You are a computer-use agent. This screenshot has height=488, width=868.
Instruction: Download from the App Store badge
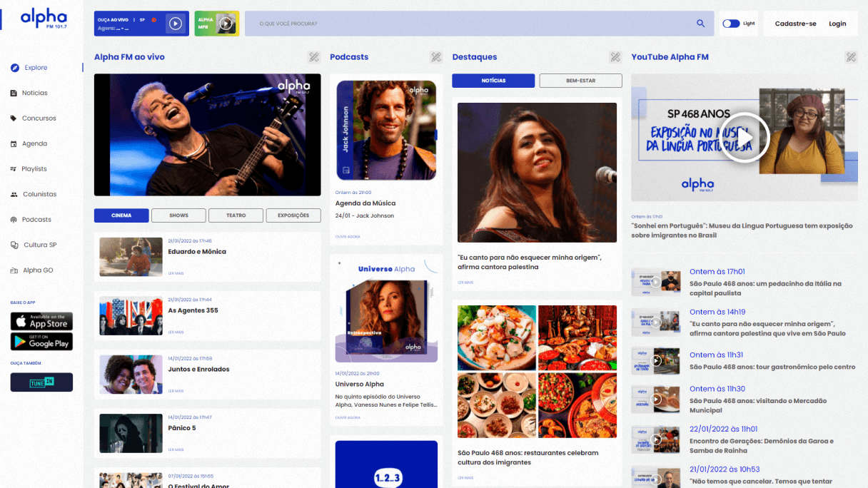[41, 321]
